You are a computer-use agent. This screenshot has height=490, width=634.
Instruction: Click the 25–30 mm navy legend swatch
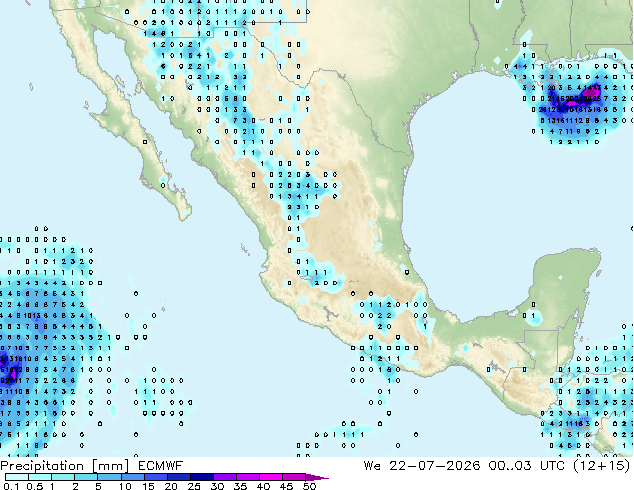click(201, 477)
